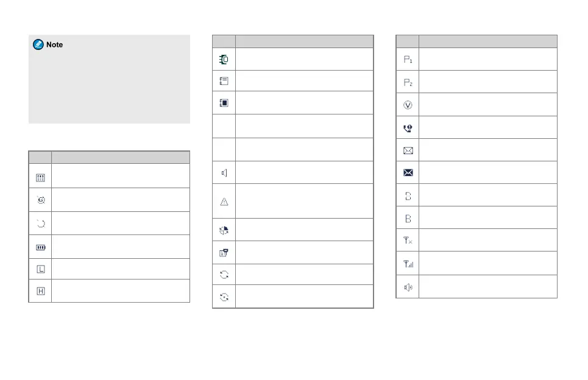Click the antenna with signal bars icon

click(408, 264)
